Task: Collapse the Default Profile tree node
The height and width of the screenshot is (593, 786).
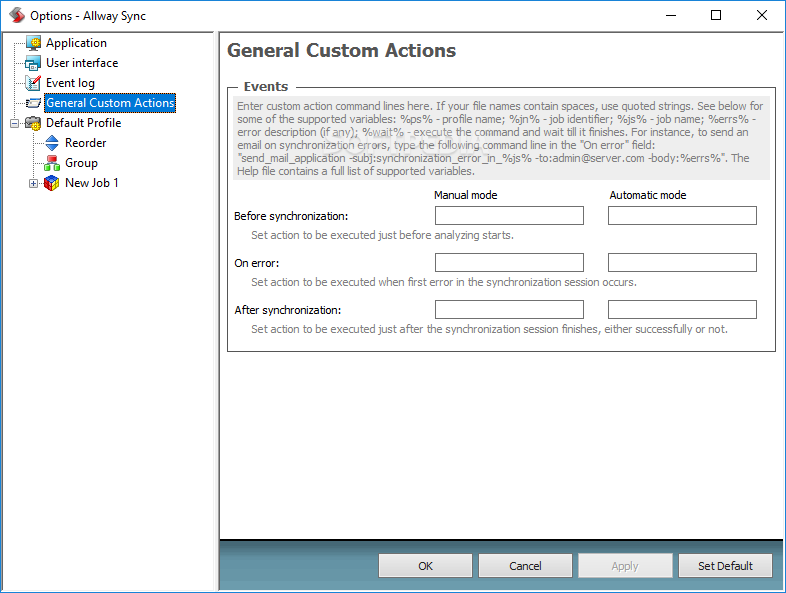Action: click(15, 123)
